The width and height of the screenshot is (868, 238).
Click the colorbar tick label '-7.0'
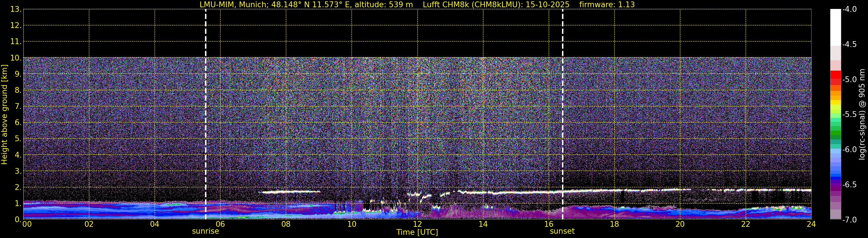[x=849, y=220]
